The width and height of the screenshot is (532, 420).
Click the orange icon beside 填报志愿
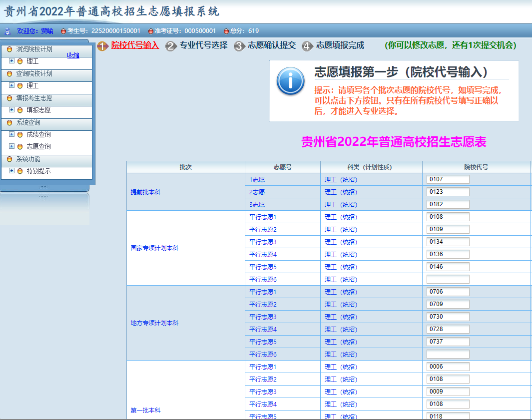click(x=20, y=110)
